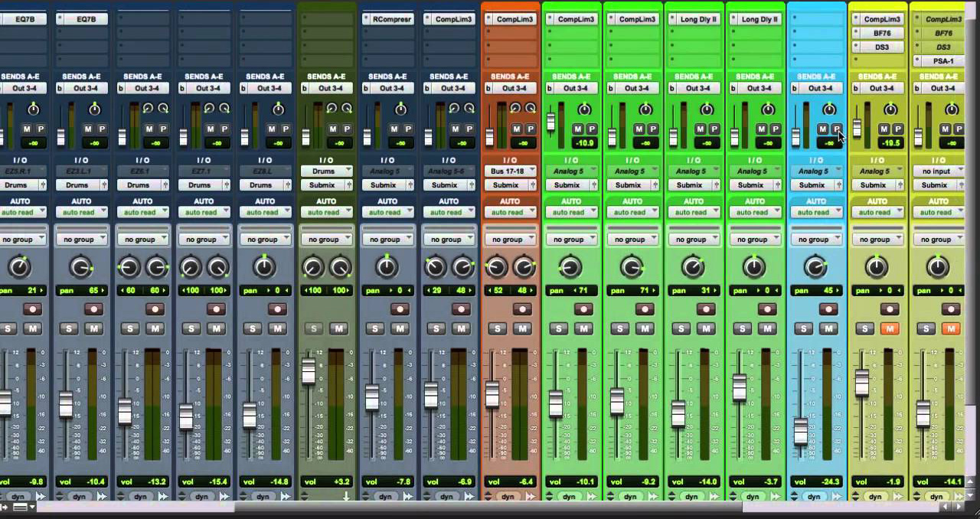Unmute the last yellow track
980x519 pixels.
pyautogui.click(x=952, y=328)
